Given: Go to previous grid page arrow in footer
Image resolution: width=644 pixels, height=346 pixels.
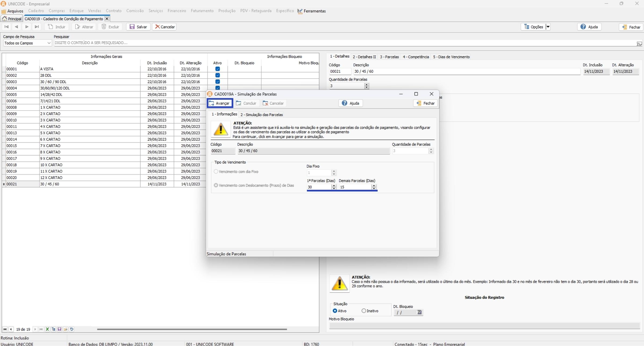Looking at the screenshot, I should pyautogui.click(x=11, y=329).
